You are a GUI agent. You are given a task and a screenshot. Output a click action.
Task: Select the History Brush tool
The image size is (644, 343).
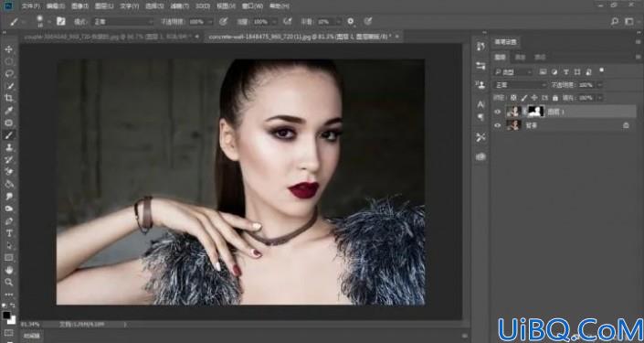click(x=8, y=159)
